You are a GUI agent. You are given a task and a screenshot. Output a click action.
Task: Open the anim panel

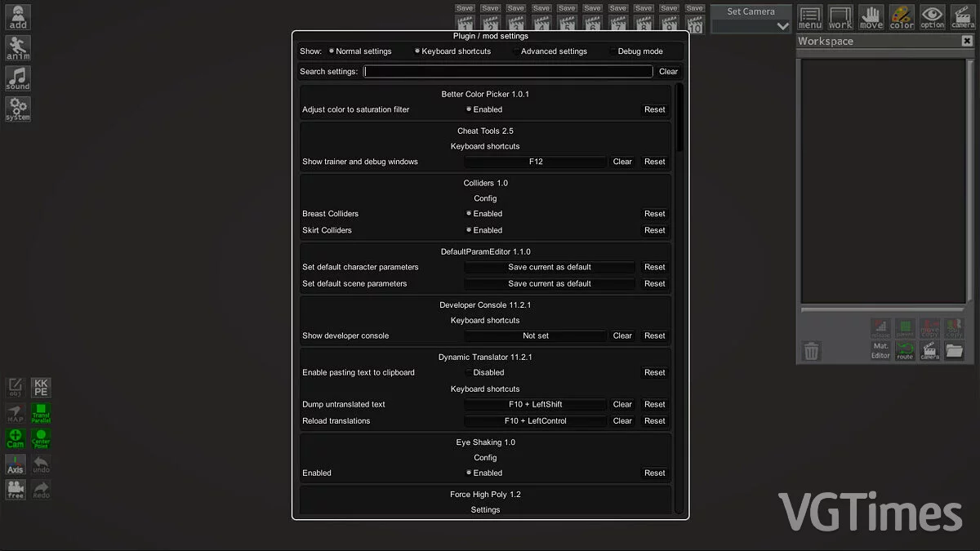17,47
